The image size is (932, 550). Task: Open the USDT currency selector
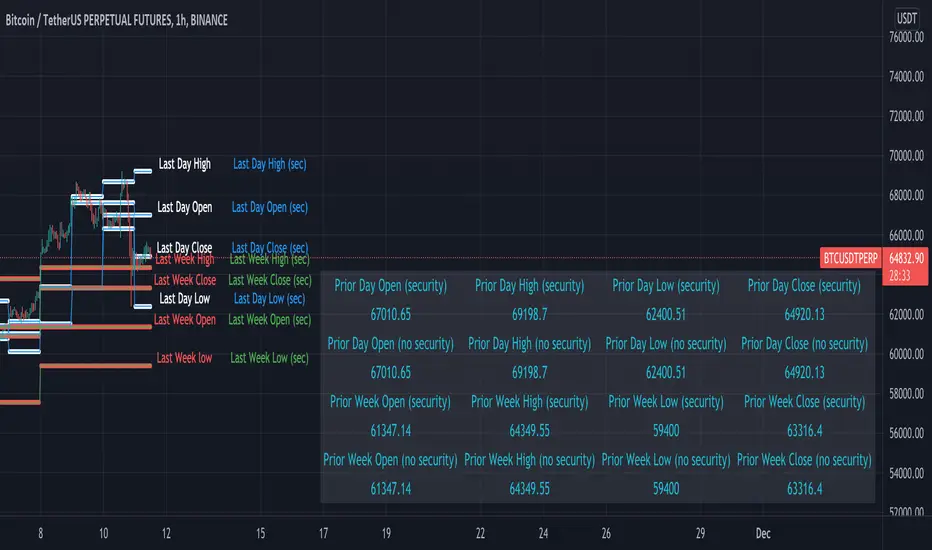click(x=903, y=18)
